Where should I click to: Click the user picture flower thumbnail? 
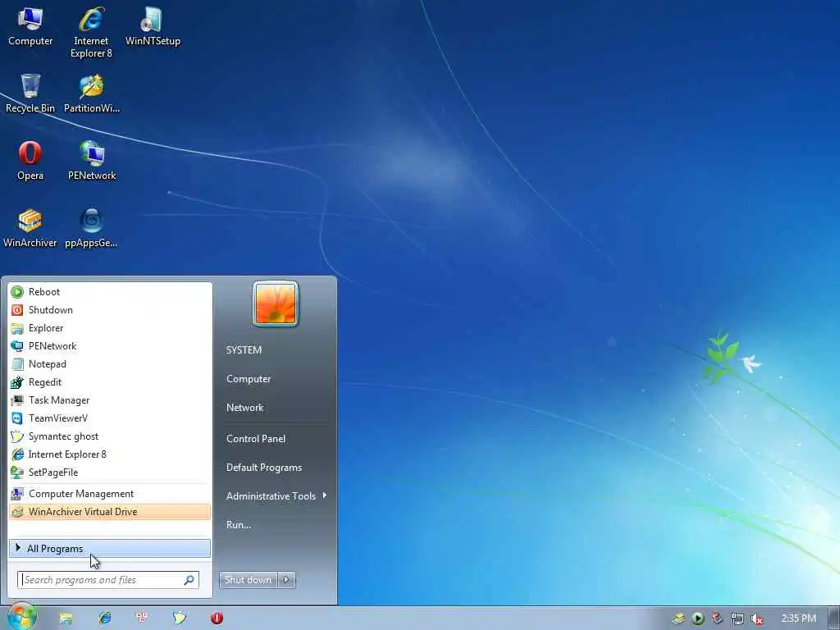tap(276, 304)
